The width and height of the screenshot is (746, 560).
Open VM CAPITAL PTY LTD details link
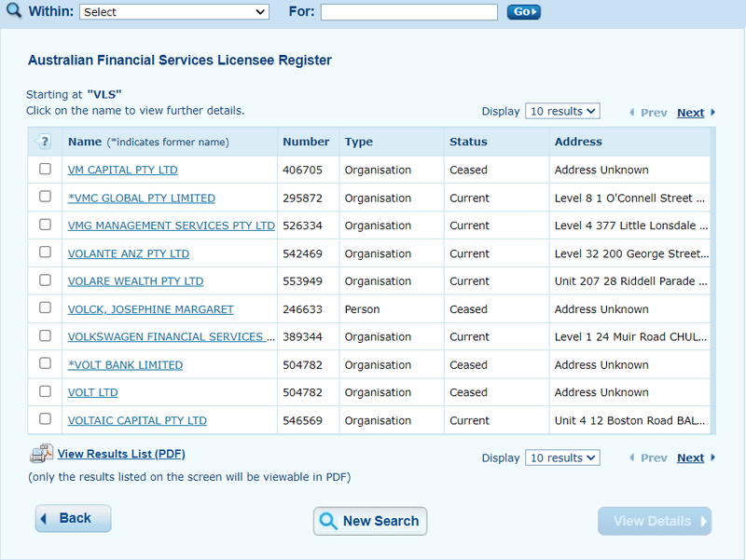(123, 171)
